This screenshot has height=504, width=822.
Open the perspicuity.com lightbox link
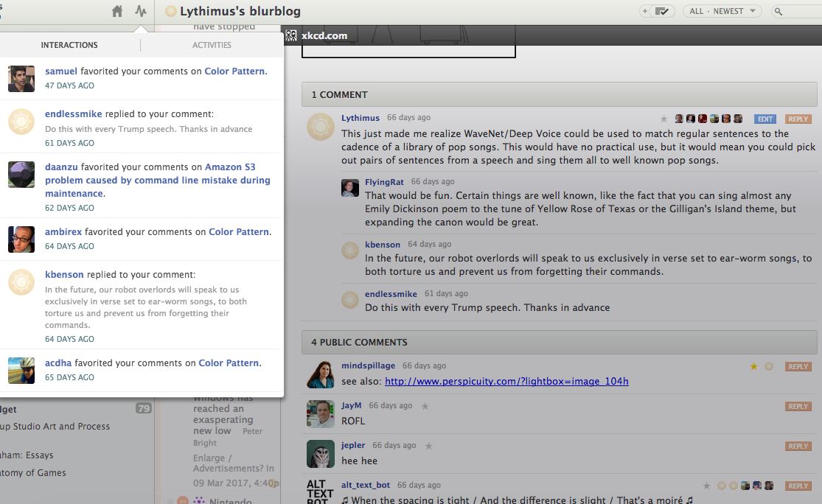(x=506, y=382)
